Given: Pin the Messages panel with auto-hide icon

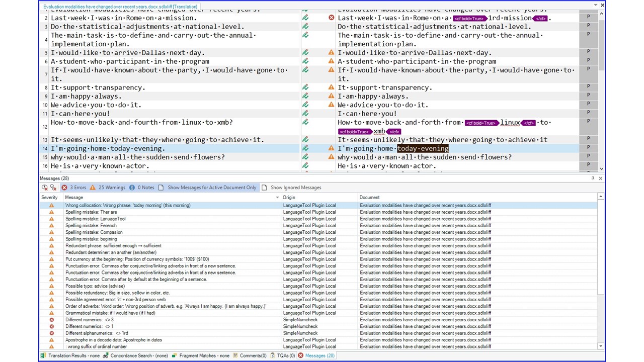Looking at the screenshot, I should (x=593, y=178).
